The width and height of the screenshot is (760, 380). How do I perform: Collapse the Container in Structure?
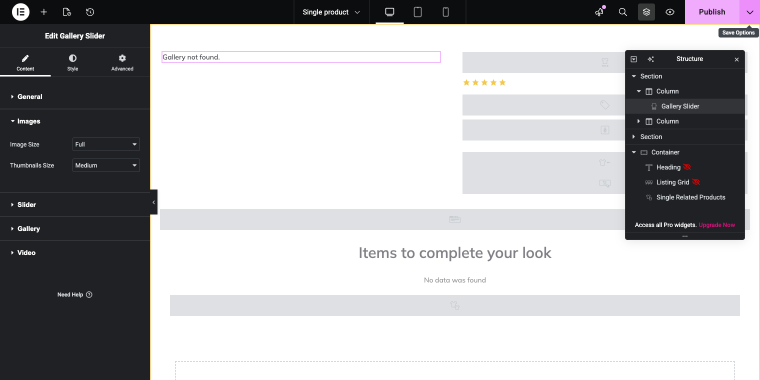pyautogui.click(x=633, y=152)
